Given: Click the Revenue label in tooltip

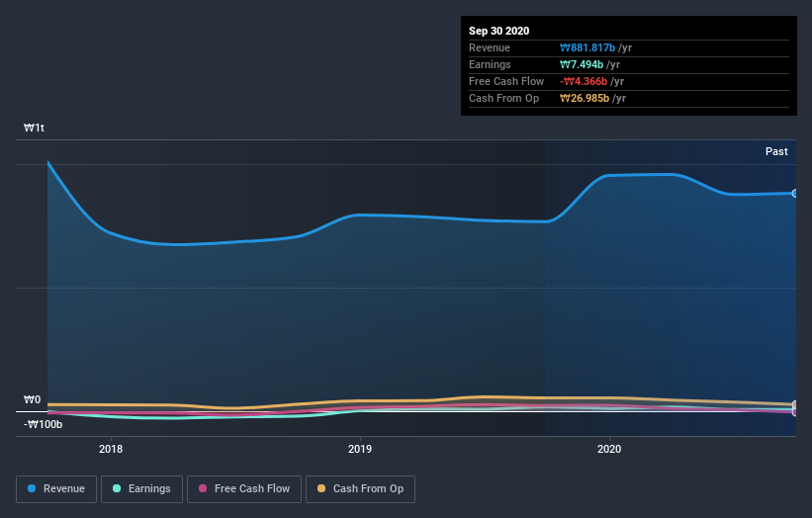Looking at the screenshot, I should tap(490, 47).
